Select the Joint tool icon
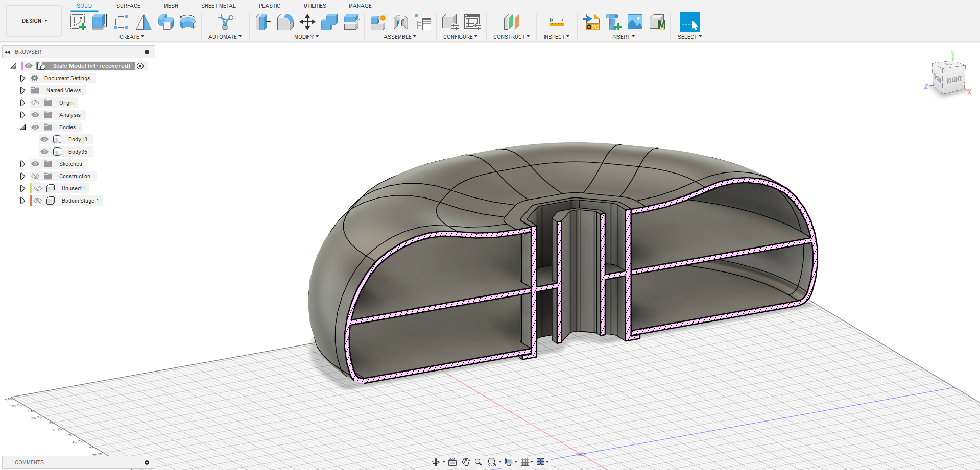 coord(401,22)
